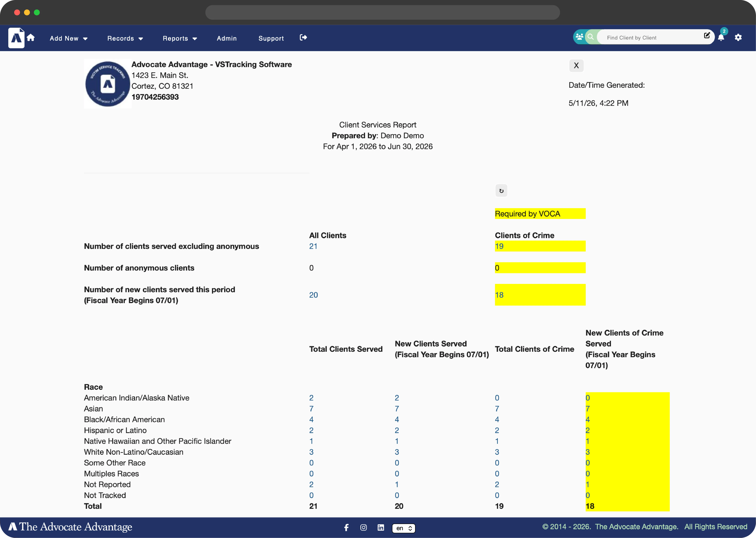This screenshot has width=756, height=538.
Task: Open the Facebook footer icon
Action: pos(346,527)
